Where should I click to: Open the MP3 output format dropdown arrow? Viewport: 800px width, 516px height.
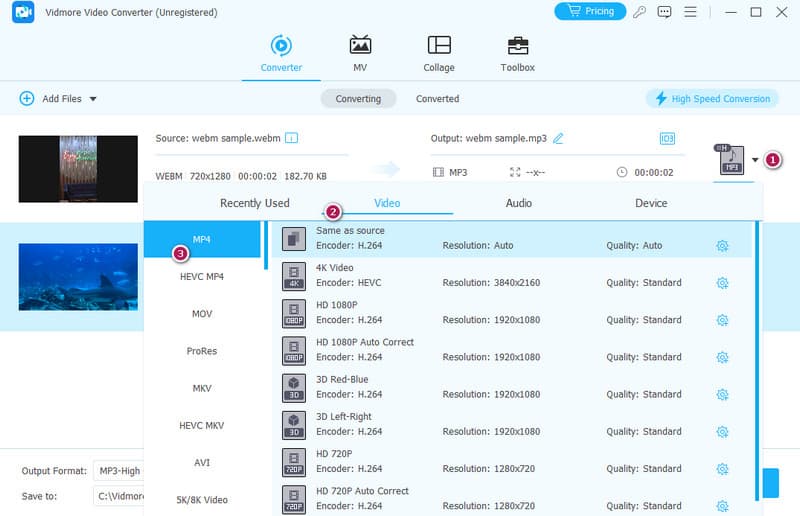coord(755,160)
